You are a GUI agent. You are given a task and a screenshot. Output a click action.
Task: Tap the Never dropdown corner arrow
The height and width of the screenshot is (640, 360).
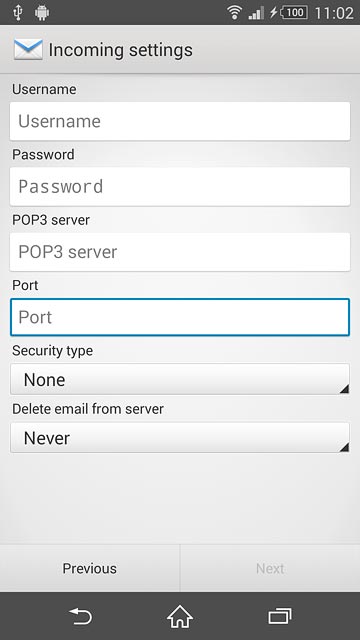pyautogui.click(x=344, y=447)
